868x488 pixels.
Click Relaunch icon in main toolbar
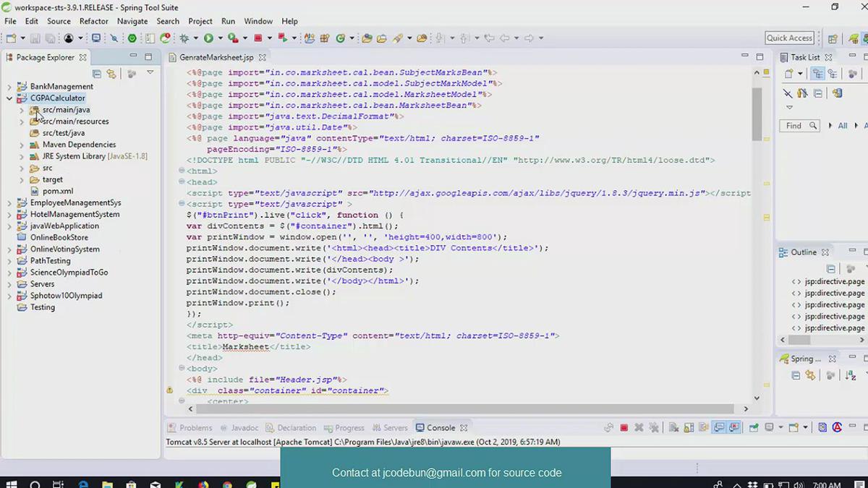click(x=282, y=38)
